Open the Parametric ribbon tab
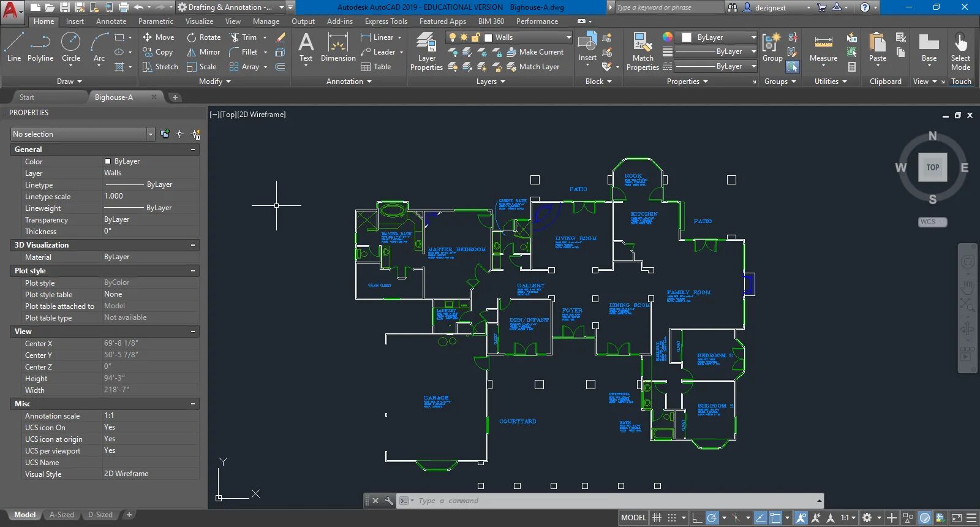This screenshot has width=980, height=527. point(156,21)
